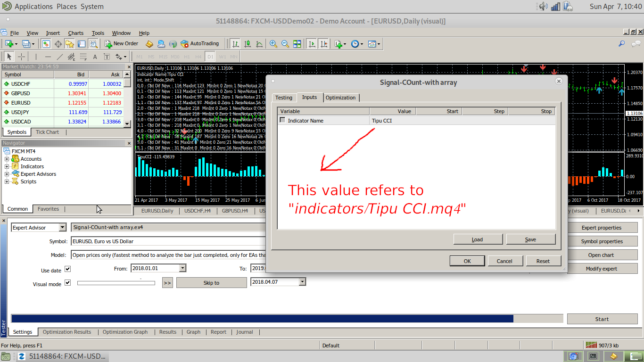Select the cursor arrow tool
Viewport: 644px width, 362px height.
[x=9, y=57]
